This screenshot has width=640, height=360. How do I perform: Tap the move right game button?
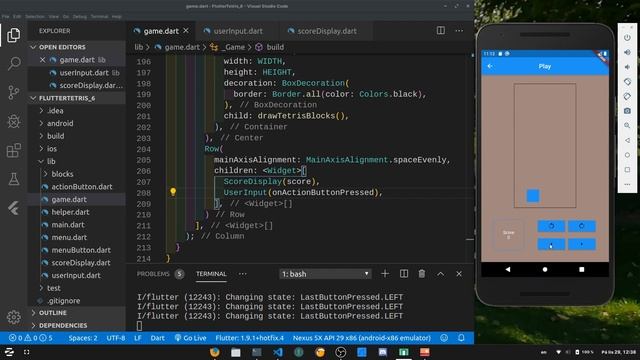coord(582,244)
